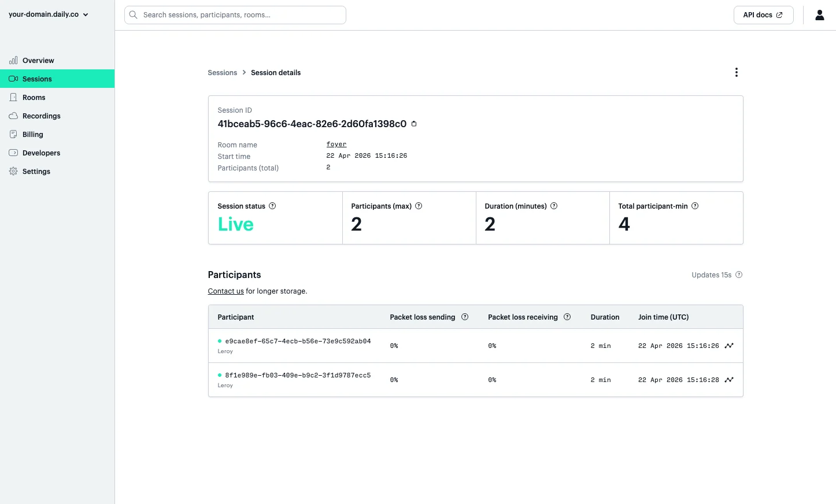
Task: Click the search magnifier icon
Action: pyautogui.click(x=133, y=15)
